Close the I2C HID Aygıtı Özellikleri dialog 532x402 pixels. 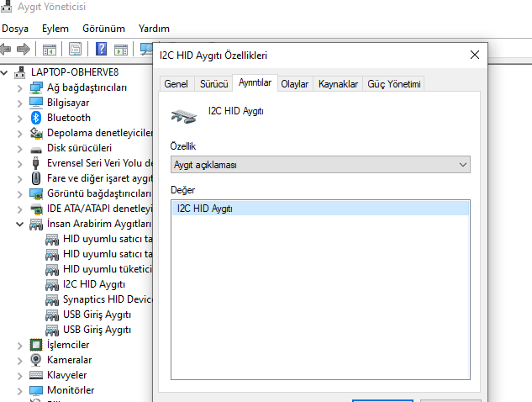[x=475, y=56]
